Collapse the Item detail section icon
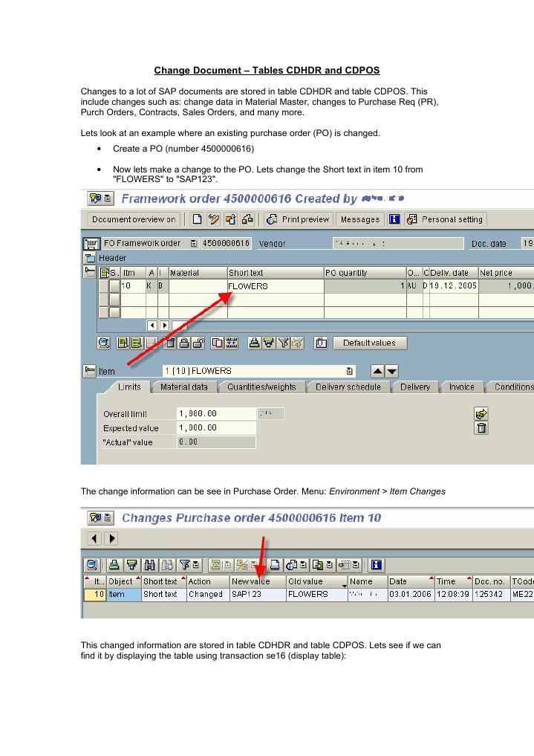This screenshot has height=756, width=534. coord(90,371)
